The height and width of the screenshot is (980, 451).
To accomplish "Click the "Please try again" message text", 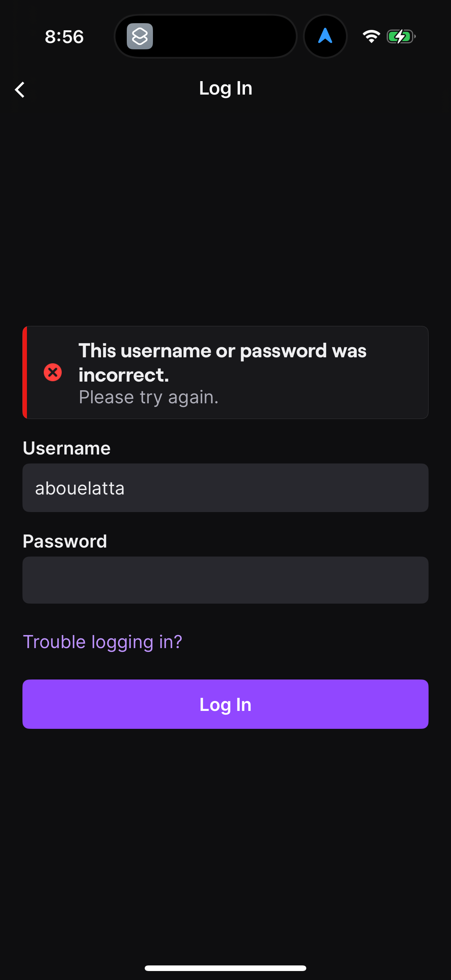I will [x=148, y=397].
